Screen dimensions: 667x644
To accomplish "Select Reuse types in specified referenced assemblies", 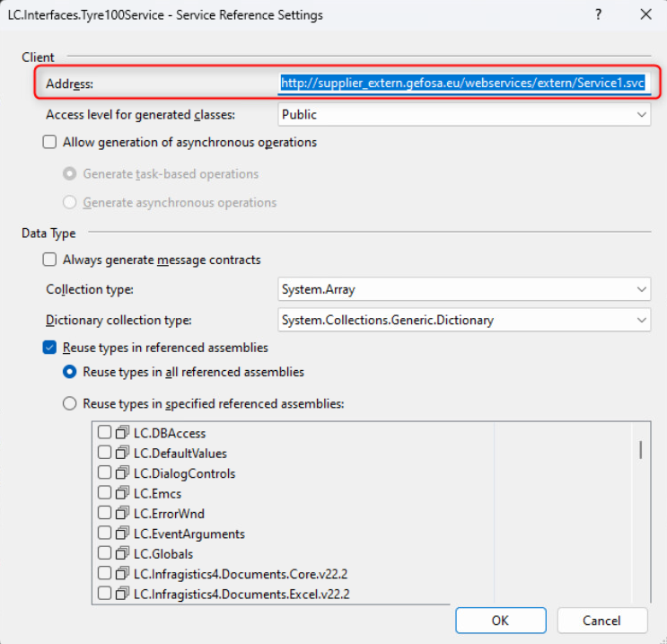I will (x=69, y=403).
